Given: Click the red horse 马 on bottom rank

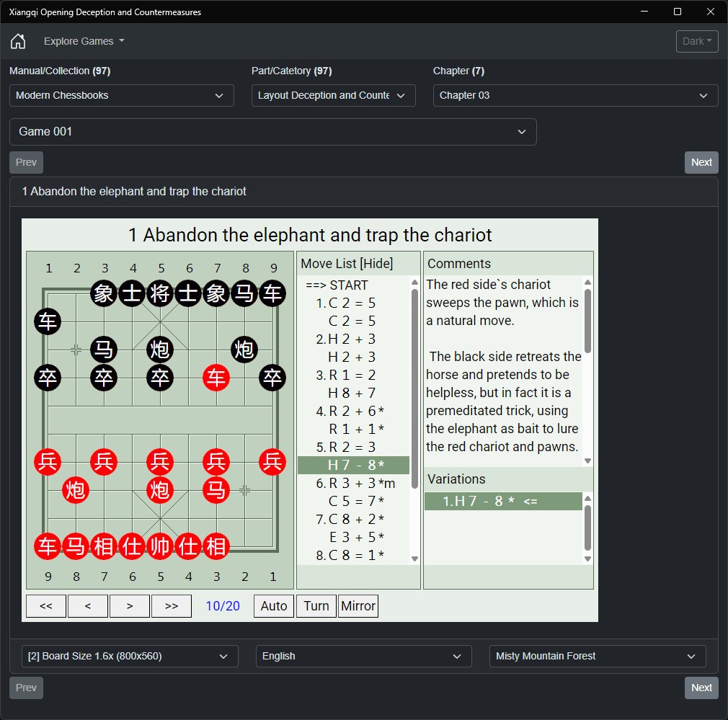Looking at the screenshot, I should (x=76, y=546).
